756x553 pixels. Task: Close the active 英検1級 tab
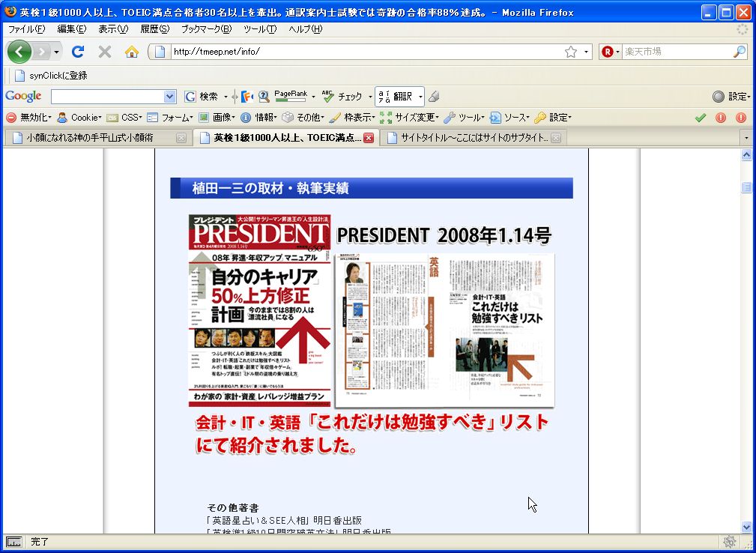click(369, 138)
